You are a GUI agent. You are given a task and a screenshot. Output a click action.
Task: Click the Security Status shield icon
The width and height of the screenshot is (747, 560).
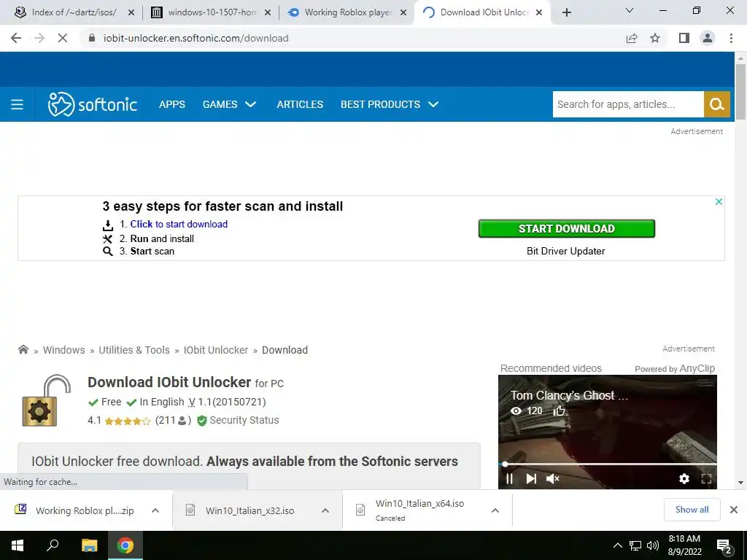coord(201,421)
